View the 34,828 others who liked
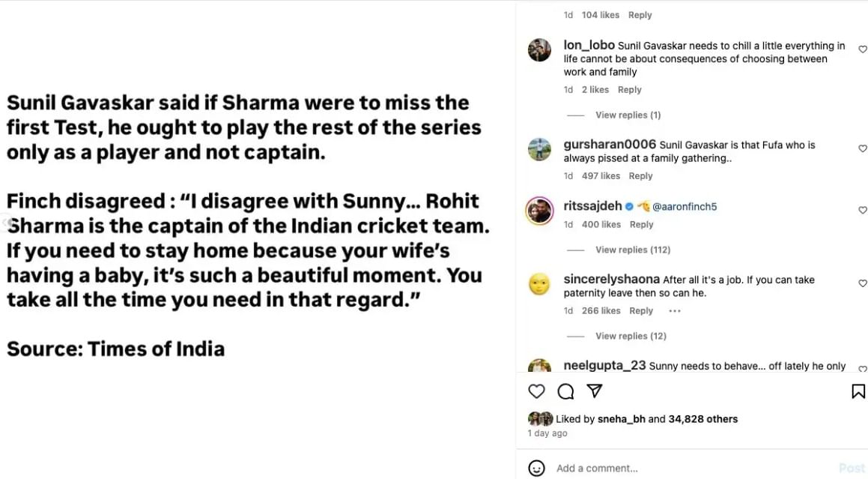Screen dimensions: 868x479 tap(702, 419)
